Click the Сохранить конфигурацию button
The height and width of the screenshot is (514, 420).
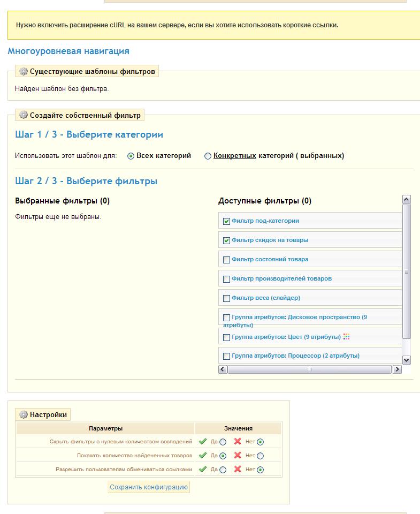[x=149, y=487]
